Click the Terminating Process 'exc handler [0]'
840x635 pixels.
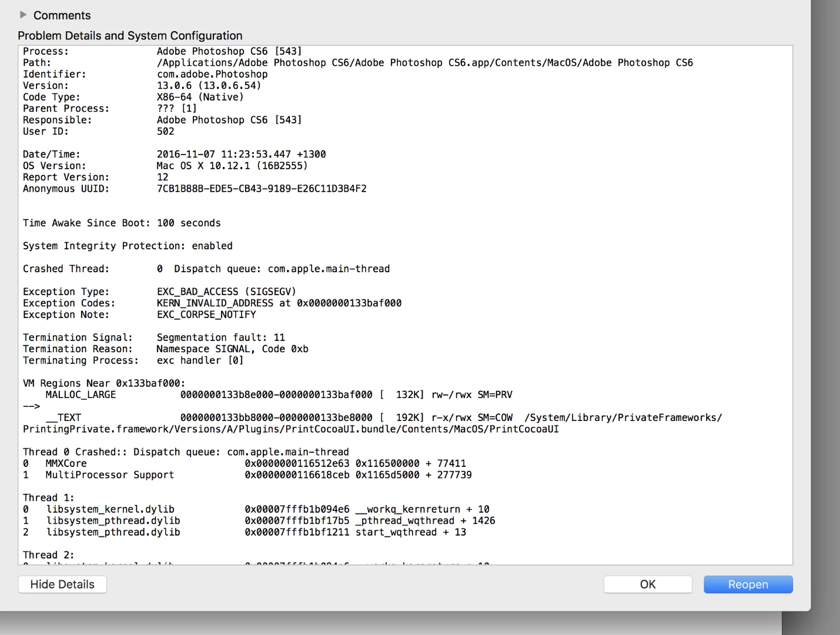pos(200,361)
